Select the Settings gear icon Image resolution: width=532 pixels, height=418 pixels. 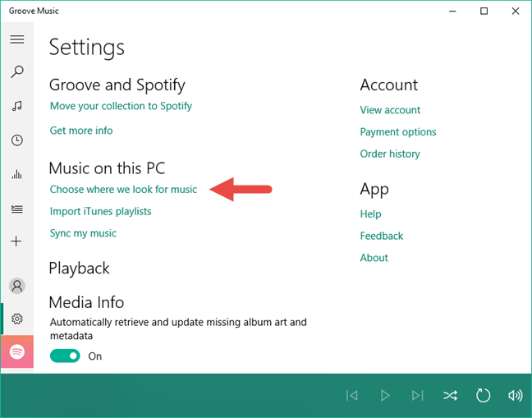click(x=17, y=319)
